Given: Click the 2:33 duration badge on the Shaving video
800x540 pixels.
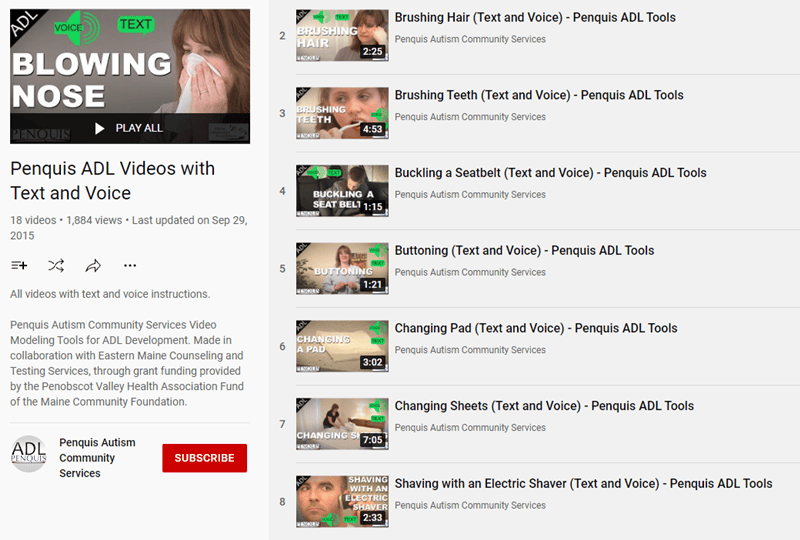Looking at the screenshot, I should point(372,518).
